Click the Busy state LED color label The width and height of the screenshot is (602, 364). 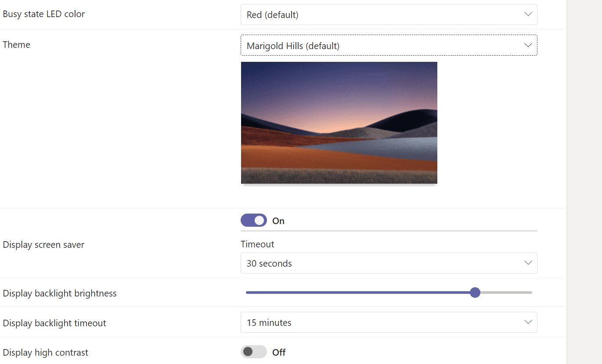point(44,14)
